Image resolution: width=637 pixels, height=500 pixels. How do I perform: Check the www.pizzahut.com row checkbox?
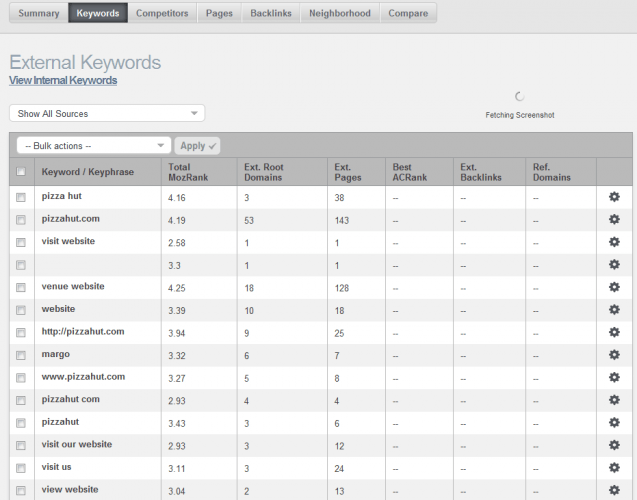pyautogui.click(x=21, y=378)
